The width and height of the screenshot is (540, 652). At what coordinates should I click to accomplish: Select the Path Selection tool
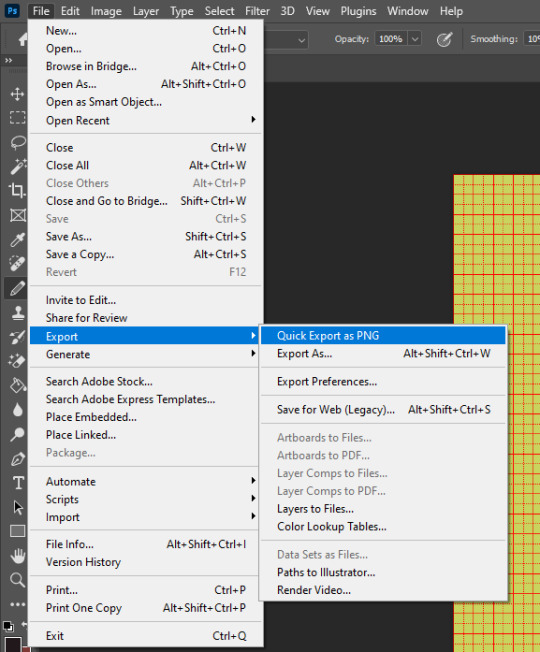[x=18, y=507]
